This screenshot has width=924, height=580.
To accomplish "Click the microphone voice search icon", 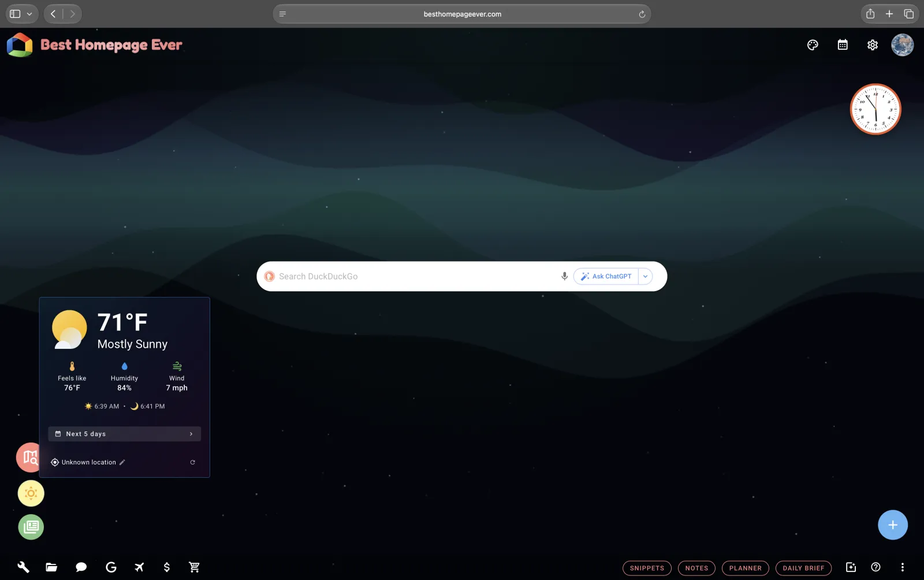I will 564,276.
